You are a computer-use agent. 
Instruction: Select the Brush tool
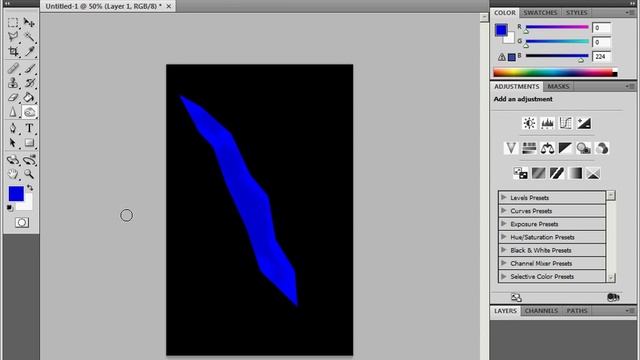tap(29, 68)
